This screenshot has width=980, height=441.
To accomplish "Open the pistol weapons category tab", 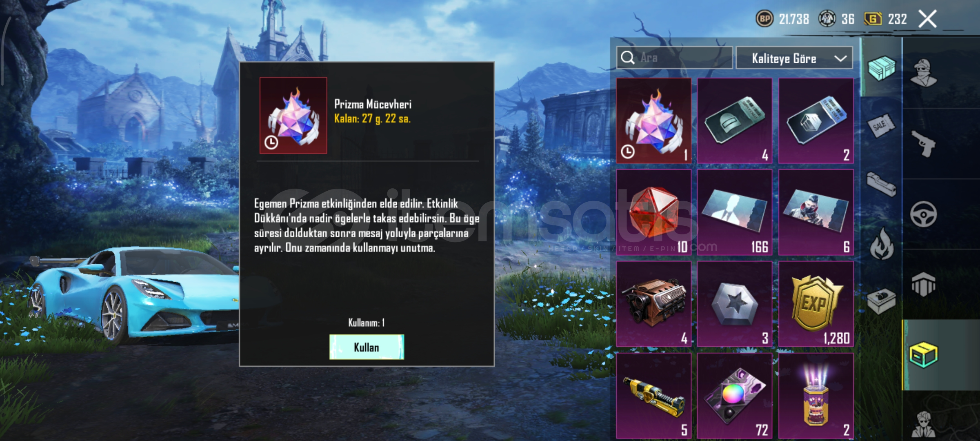I will click(x=924, y=144).
